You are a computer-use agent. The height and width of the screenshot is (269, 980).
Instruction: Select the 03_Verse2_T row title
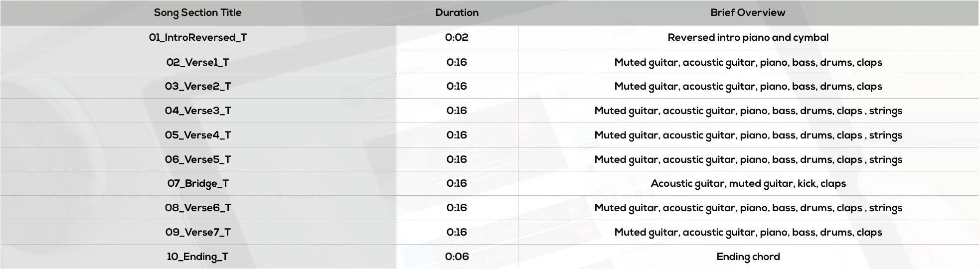[x=198, y=86]
